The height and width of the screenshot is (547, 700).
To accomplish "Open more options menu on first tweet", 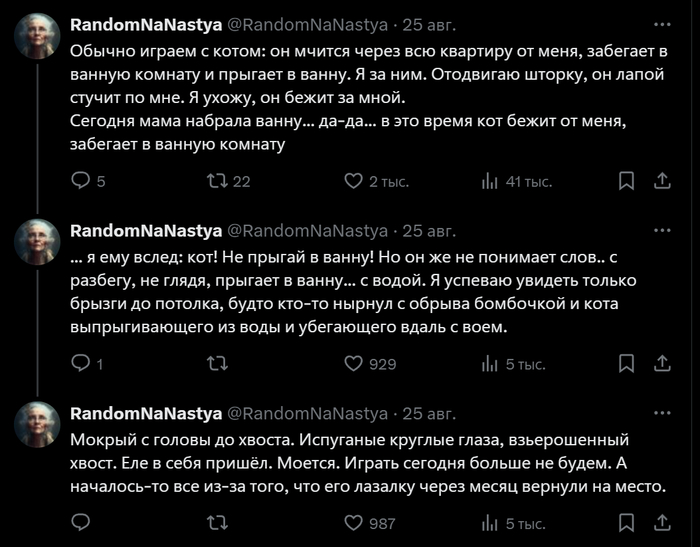I will point(662,25).
